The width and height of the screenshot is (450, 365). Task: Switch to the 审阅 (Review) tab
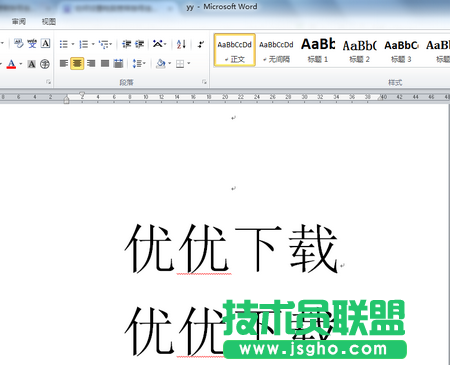click(19, 22)
